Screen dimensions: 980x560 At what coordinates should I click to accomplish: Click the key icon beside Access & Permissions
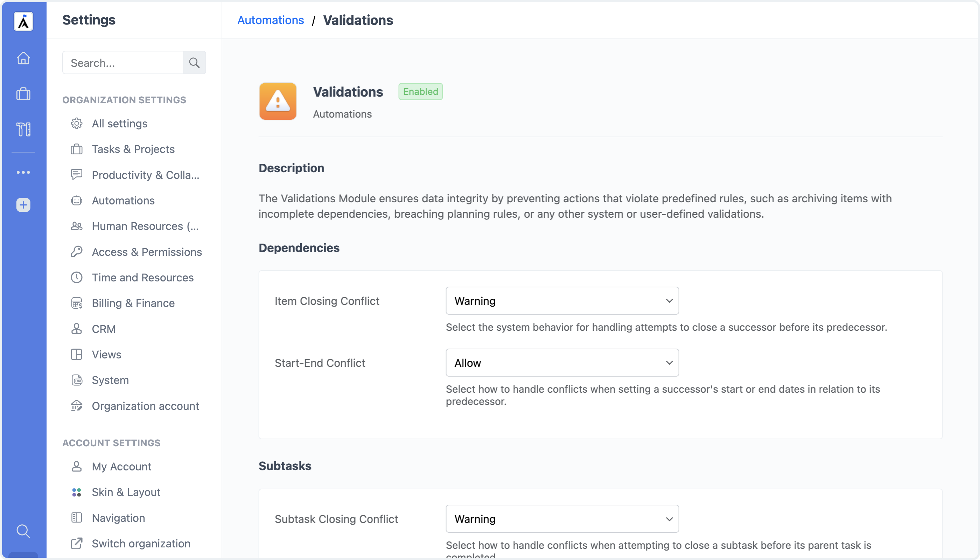77,252
